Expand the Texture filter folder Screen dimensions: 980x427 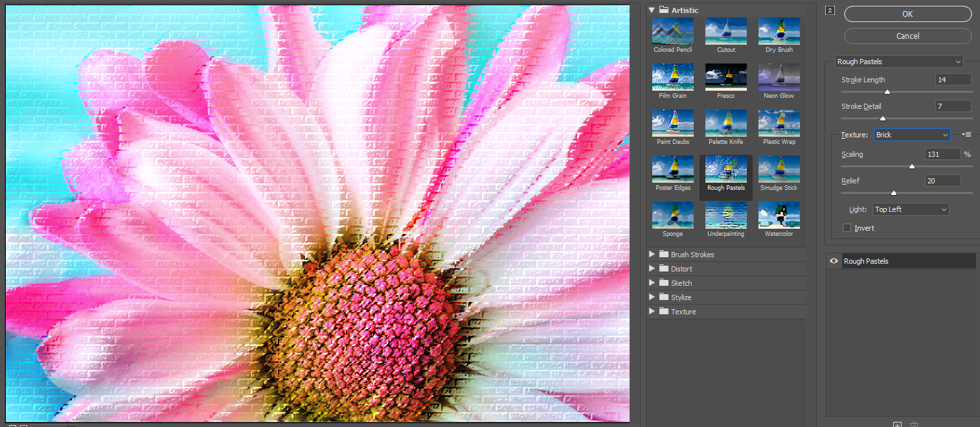coord(652,312)
